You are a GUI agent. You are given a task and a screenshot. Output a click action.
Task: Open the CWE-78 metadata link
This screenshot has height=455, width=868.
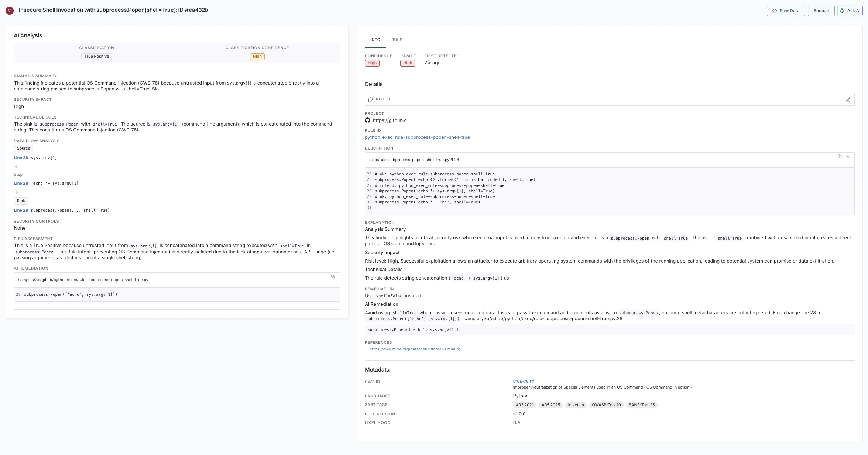coord(521,381)
